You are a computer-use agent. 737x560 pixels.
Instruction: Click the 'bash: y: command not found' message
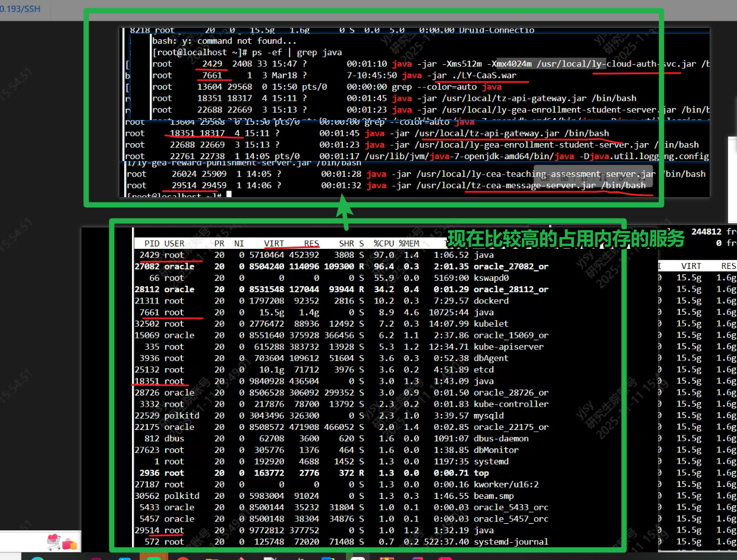224,41
